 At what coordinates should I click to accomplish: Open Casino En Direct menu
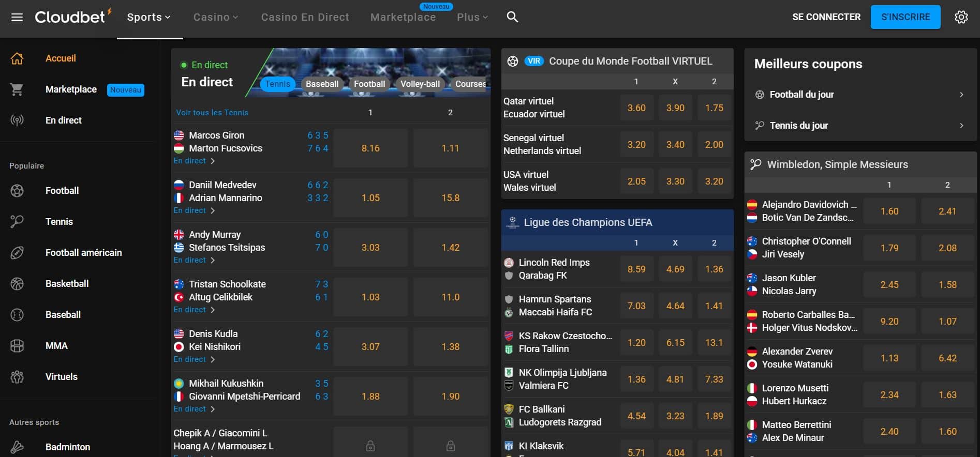tap(305, 17)
